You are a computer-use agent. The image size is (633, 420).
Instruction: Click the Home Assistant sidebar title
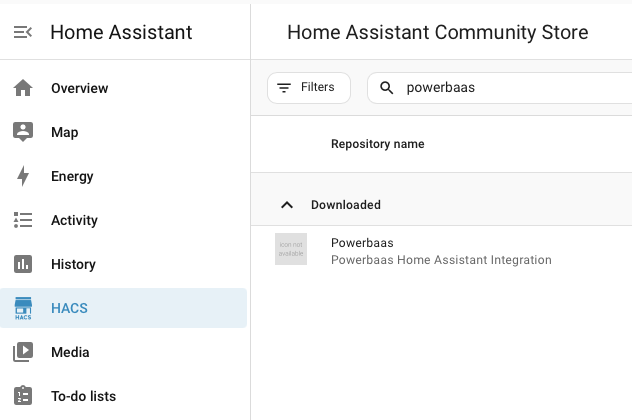click(x=121, y=32)
